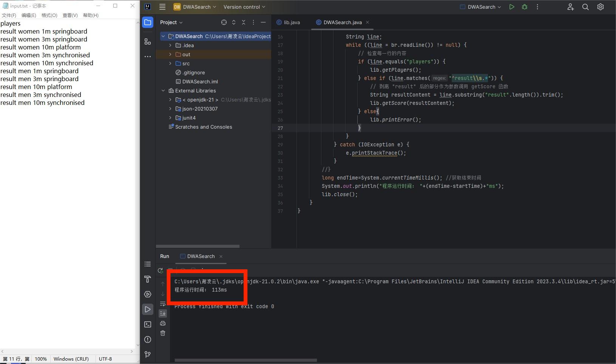
Task: Open the Terminal tool window icon
Action: (x=148, y=324)
